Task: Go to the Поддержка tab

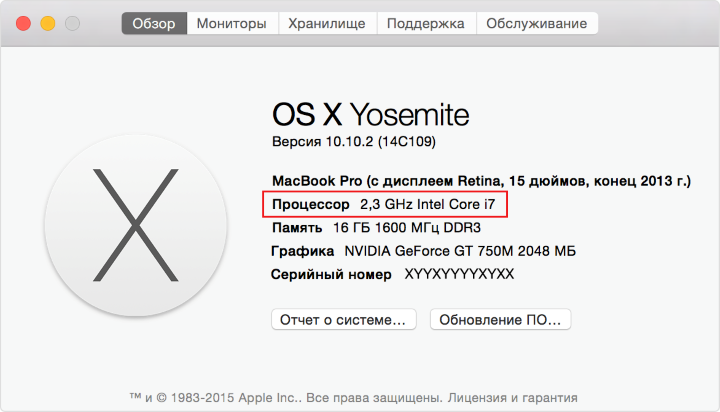Action: pos(426,23)
